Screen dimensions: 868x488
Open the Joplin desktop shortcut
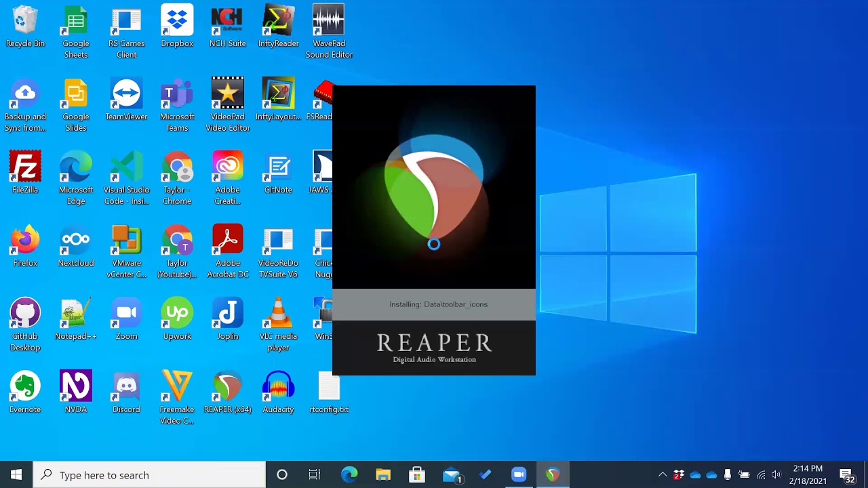click(x=227, y=320)
